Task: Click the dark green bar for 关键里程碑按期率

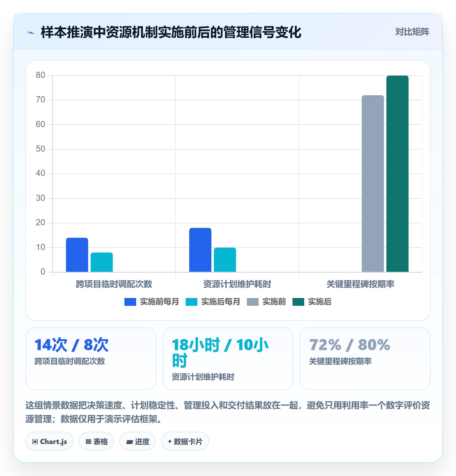Action: [x=397, y=174]
